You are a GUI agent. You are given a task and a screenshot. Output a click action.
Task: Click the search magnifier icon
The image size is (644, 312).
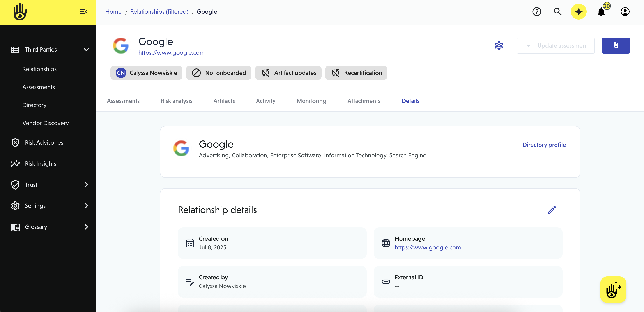[x=557, y=12]
